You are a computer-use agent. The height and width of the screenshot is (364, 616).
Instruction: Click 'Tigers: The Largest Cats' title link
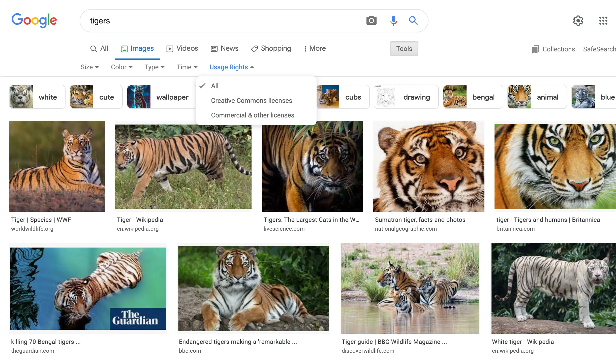(x=312, y=220)
